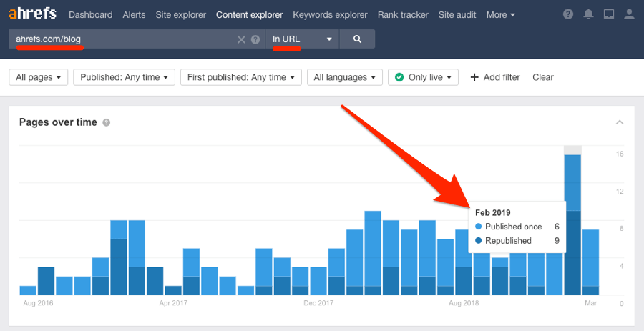644x331 pixels.
Task: Click Clear to reset filters
Action: coord(543,77)
